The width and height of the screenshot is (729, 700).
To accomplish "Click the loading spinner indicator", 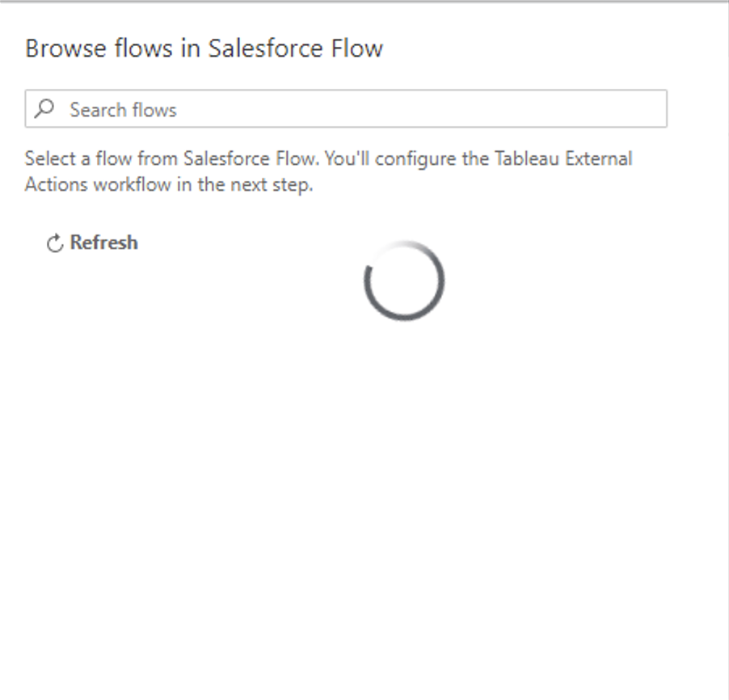I will [x=404, y=280].
